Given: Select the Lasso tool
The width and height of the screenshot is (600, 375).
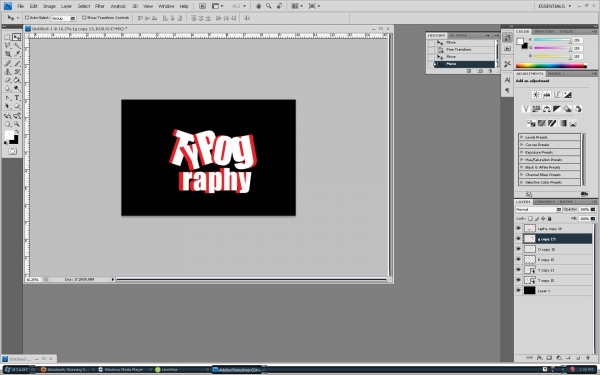Looking at the screenshot, I should [x=7, y=46].
